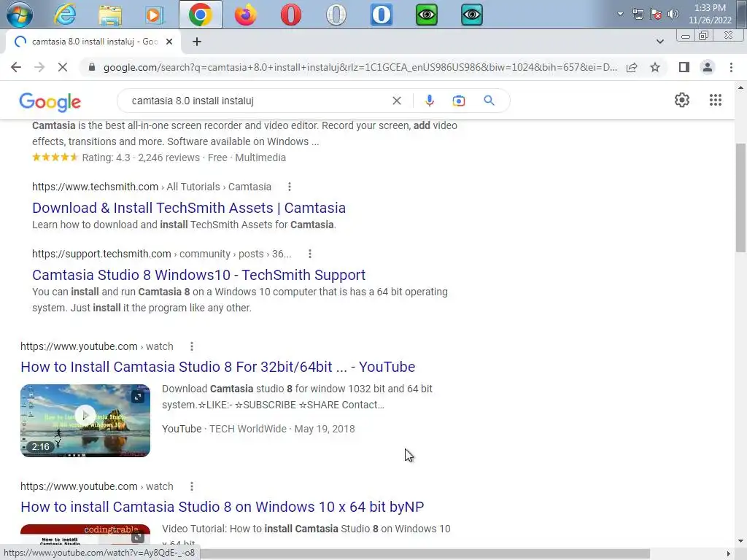Select the Chrome taskbar icon
Viewport: 747px width, 560px height.
[201, 15]
